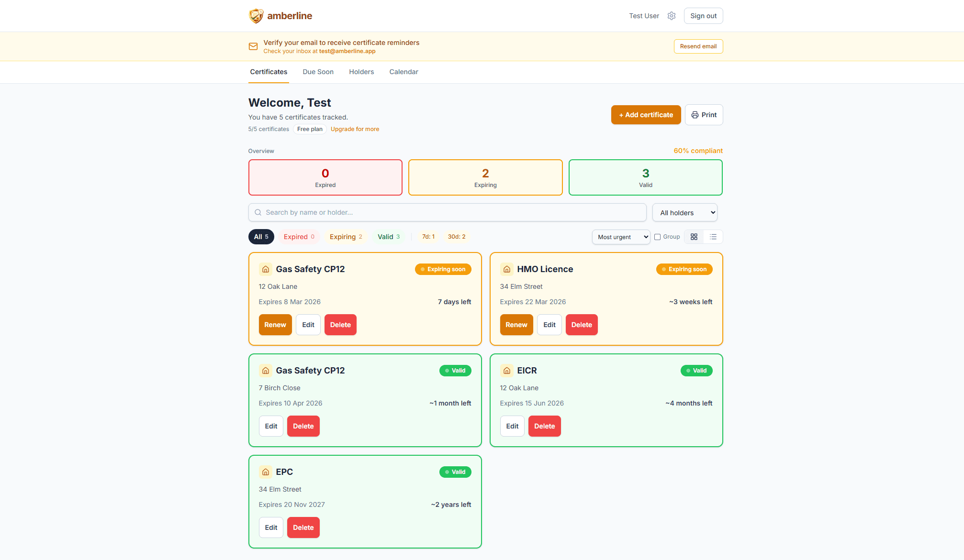964x560 pixels.
Task: Click Upgrade for more link
Action: coord(355,129)
